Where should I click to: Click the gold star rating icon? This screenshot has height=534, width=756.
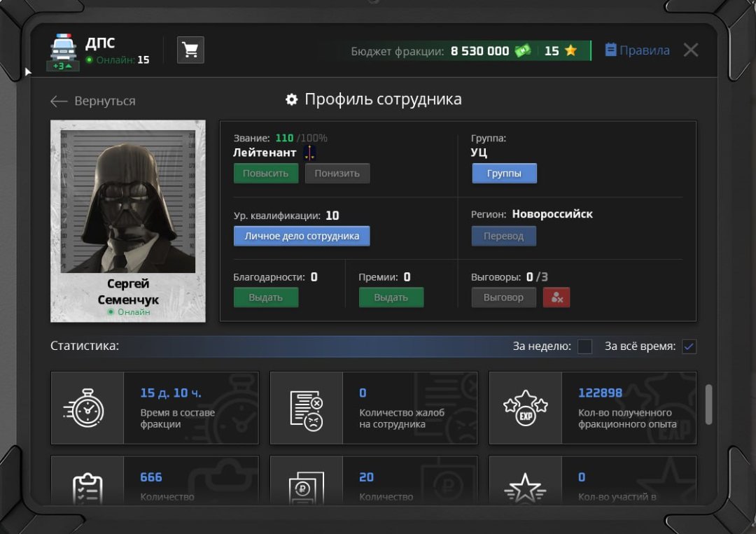570,51
